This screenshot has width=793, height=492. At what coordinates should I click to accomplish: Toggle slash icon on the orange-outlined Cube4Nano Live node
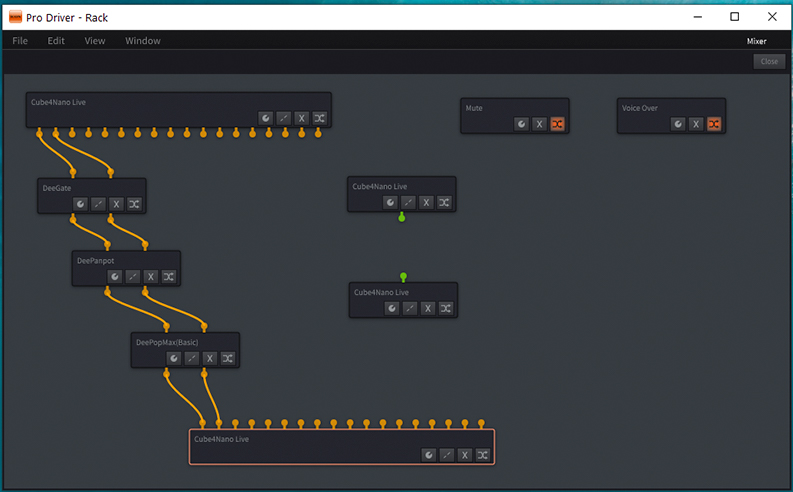point(447,455)
